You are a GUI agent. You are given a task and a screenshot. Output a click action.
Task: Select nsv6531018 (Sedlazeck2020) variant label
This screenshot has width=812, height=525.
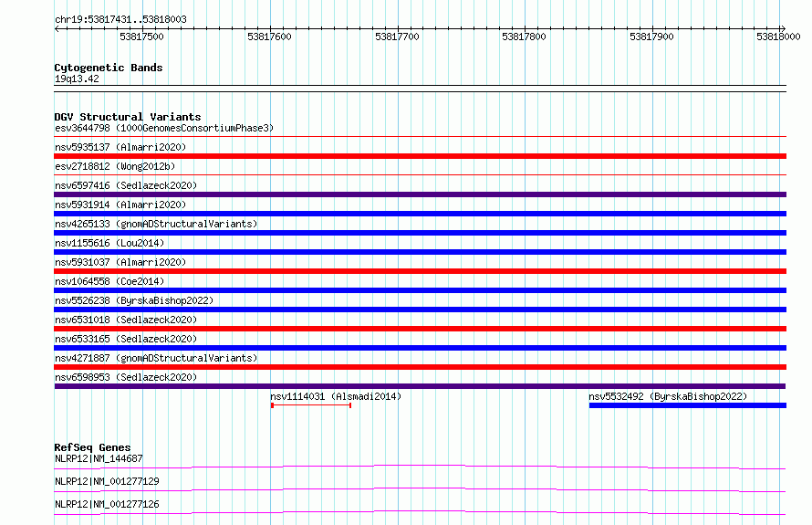point(126,320)
